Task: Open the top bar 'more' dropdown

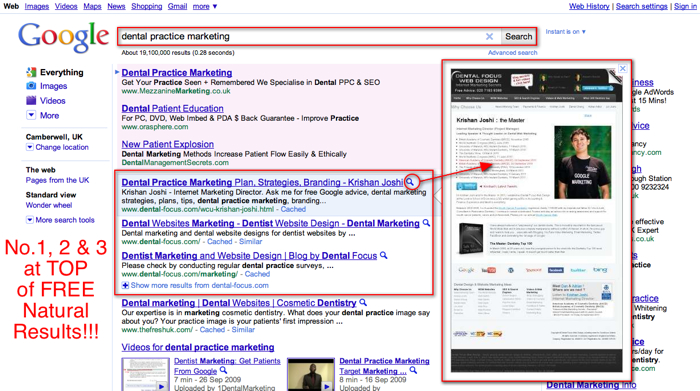Action: click(x=205, y=6)
